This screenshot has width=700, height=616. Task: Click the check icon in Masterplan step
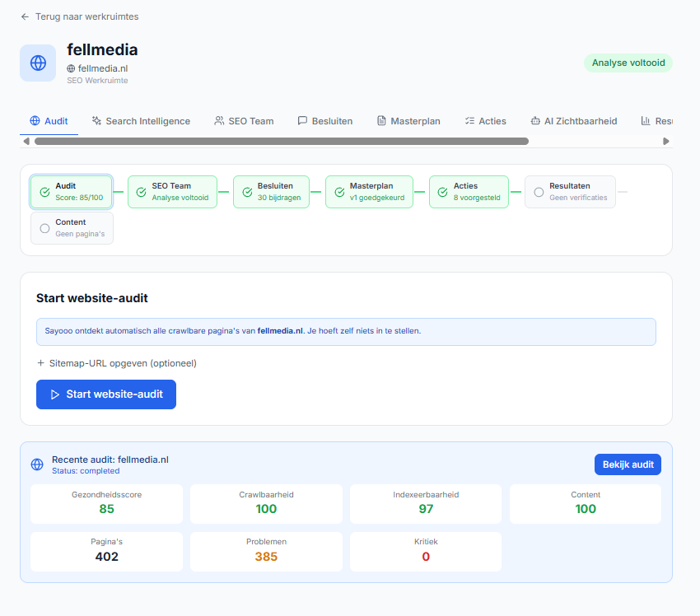click(340, 192)
